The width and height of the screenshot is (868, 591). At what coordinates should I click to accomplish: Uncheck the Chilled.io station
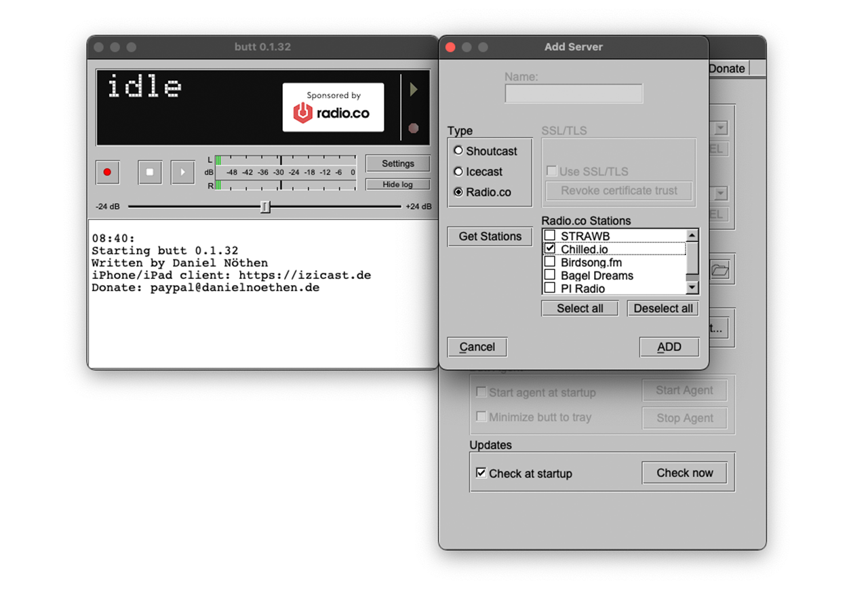(x=550, y=249)
